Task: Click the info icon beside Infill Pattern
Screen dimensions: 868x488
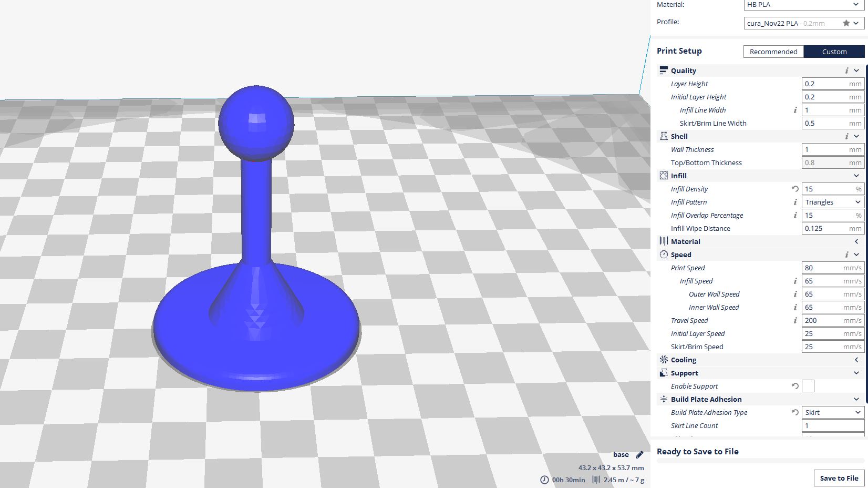Action: [795, 202]
